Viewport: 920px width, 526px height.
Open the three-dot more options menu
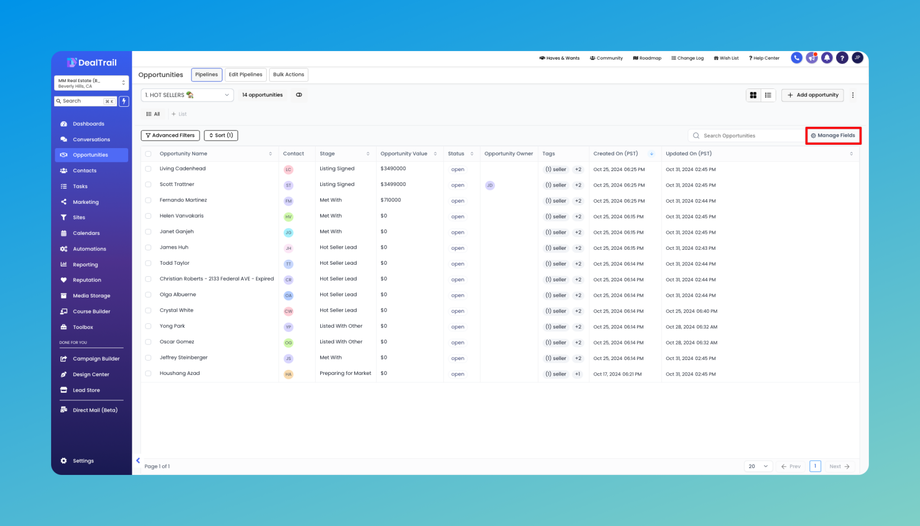tap(853, 95)
